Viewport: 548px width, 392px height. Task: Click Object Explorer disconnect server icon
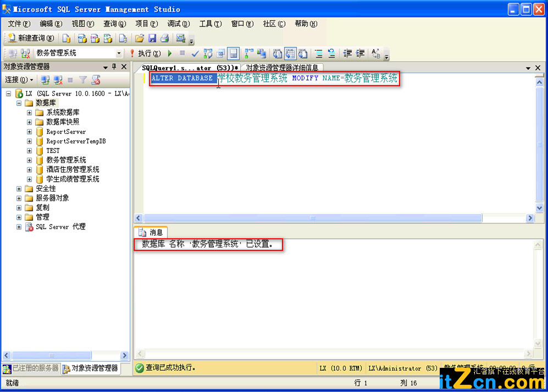pyautogui.click(x=58, y=80)
